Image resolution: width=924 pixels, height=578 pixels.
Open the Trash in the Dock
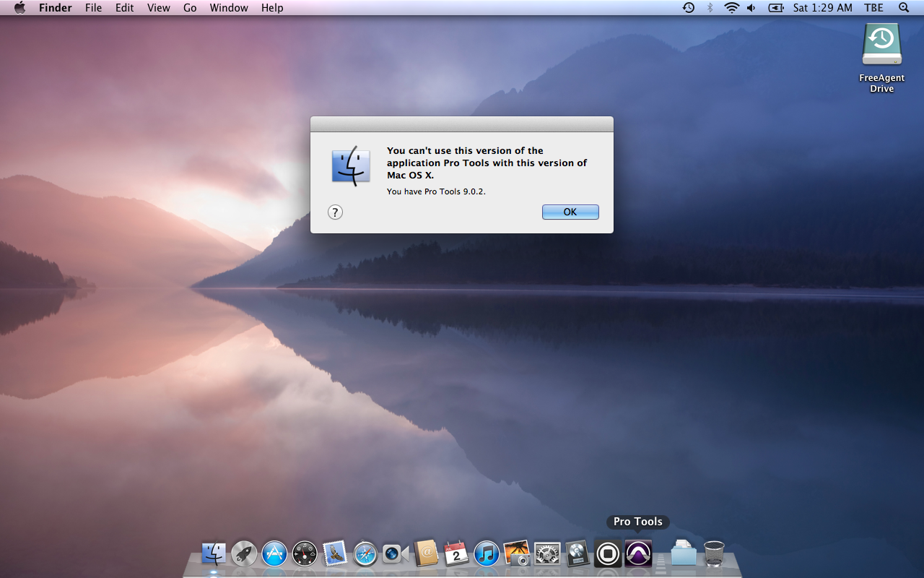click(x=714, y=554)
